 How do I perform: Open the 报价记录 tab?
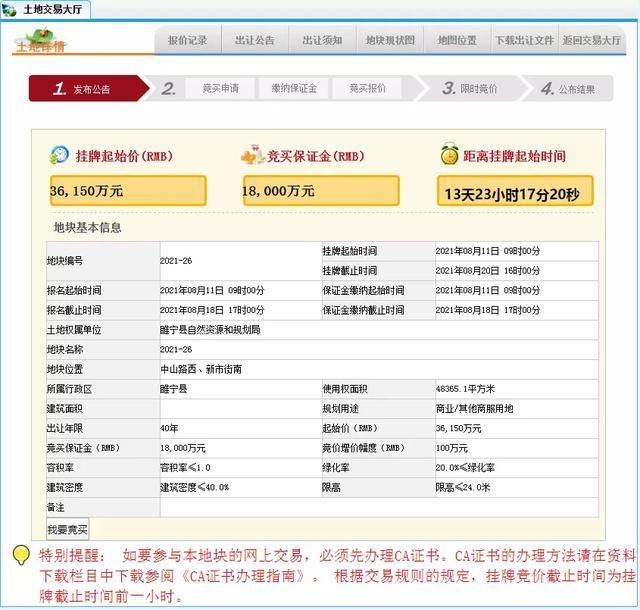tap(187, 40)
